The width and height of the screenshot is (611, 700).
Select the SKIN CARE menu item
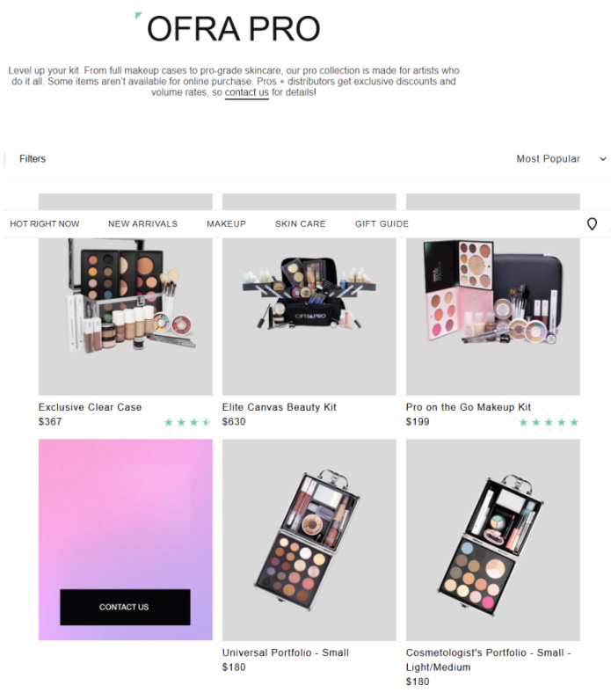pyautogui.click(x=301, y=223)
